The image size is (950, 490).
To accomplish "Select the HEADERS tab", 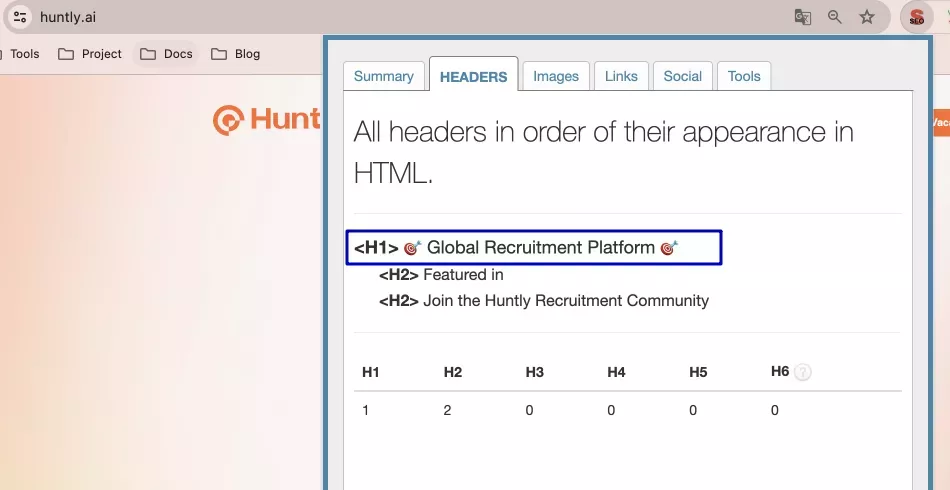I will [x=473, y=76].
